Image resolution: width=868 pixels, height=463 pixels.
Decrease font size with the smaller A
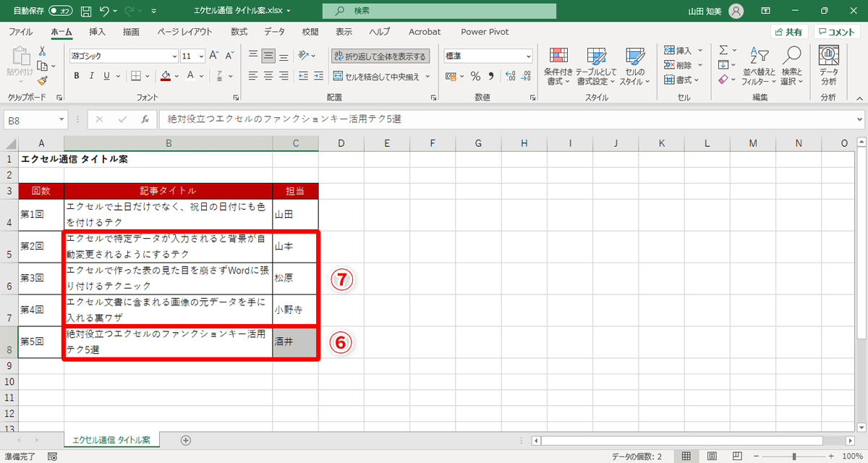[229, 56]
